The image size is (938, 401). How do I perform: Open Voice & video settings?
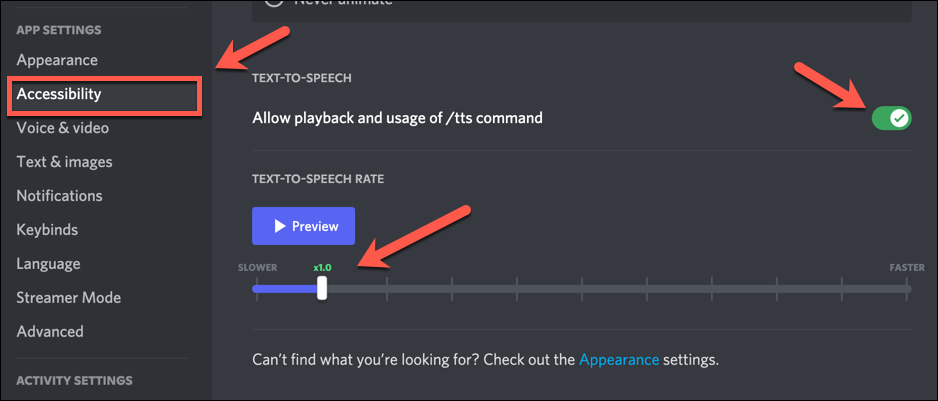tap(63, 128)
